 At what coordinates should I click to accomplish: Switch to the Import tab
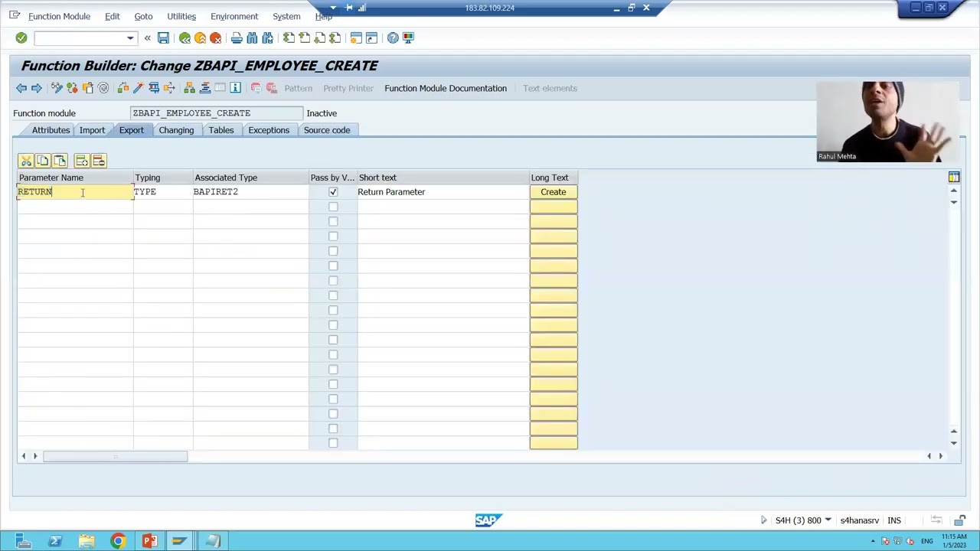point(92,130)
